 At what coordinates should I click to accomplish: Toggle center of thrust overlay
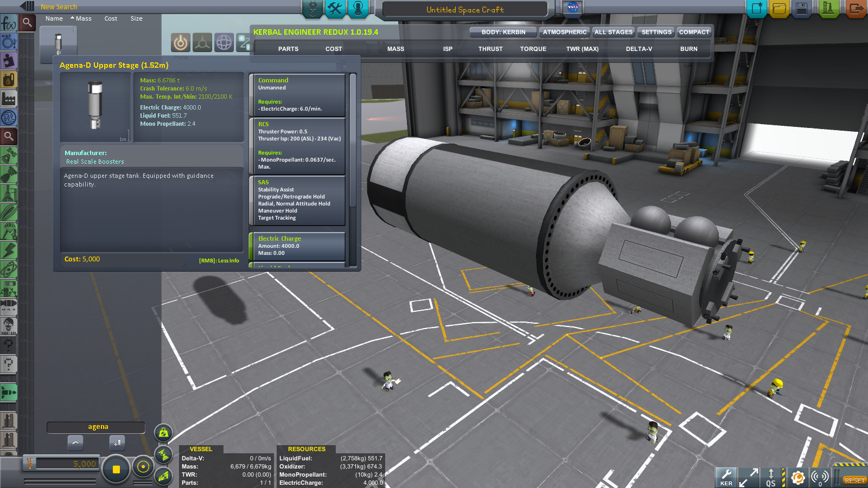click(x=163, y=455)
